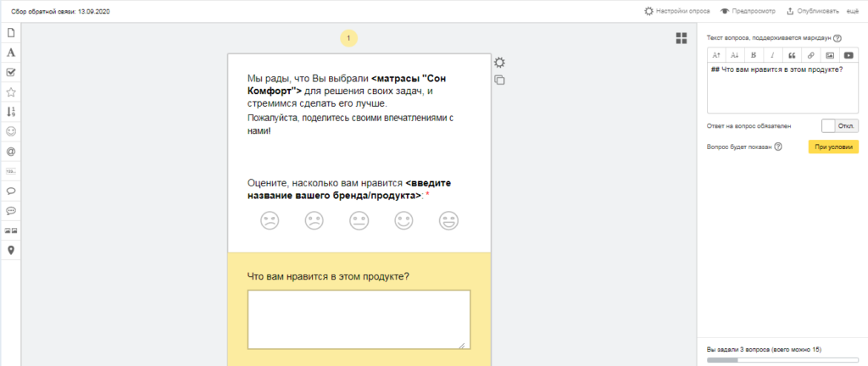The height and width of the screenshot is (366, 868).
Task: Open 'Предпросмотр' of the survey
Action: point(748,11)
